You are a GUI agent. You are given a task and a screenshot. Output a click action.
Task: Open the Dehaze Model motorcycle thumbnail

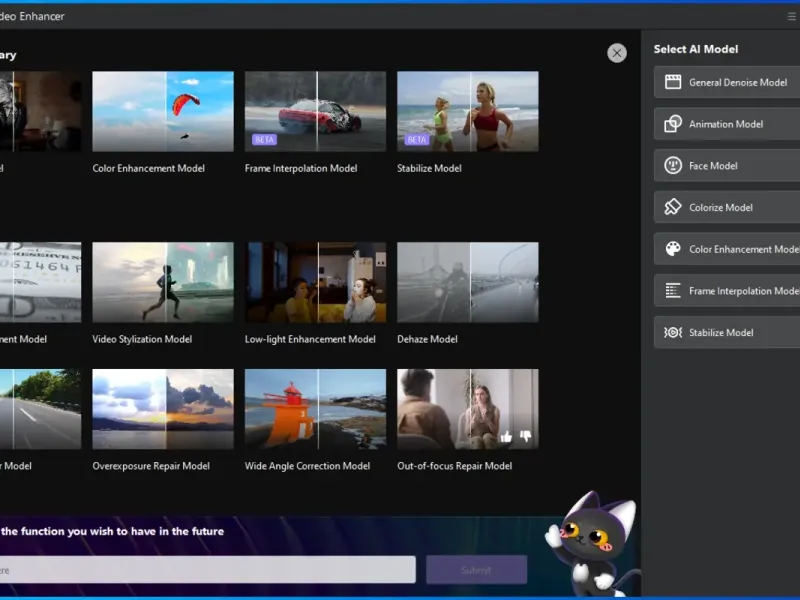click(468, 282)
